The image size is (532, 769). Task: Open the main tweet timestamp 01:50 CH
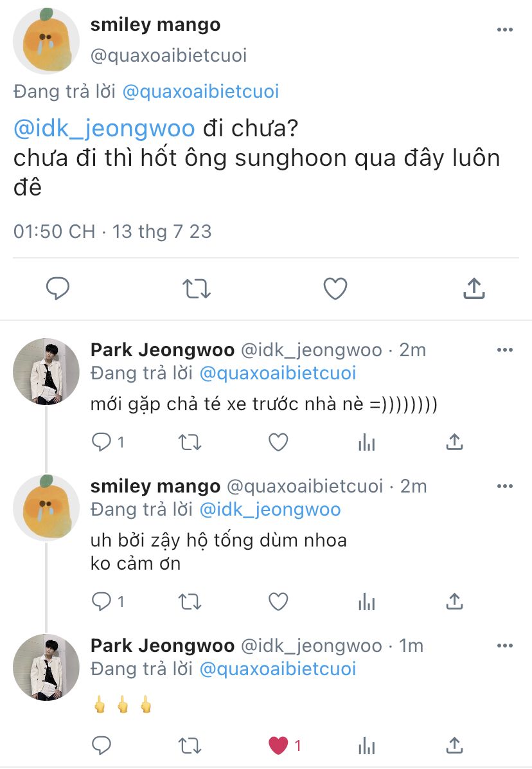click(54, 231)
